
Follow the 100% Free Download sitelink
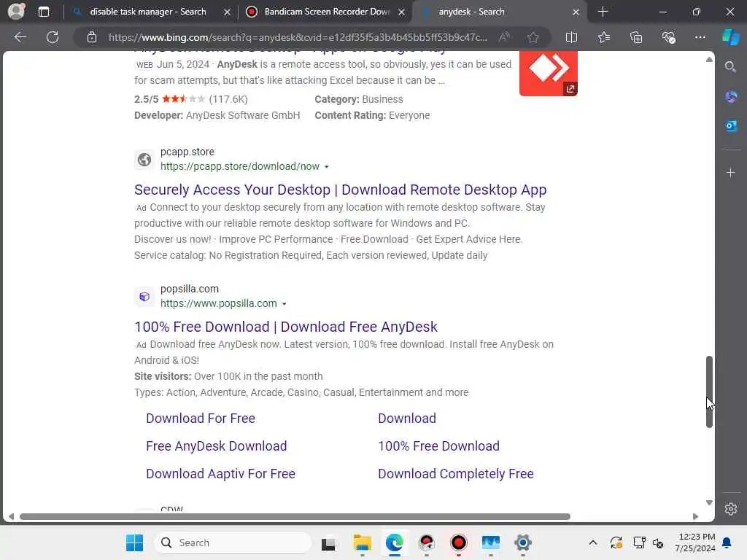point(438,446)
